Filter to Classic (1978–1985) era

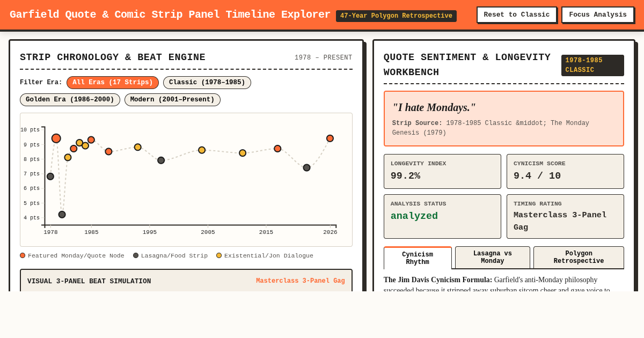coord(207,83)
